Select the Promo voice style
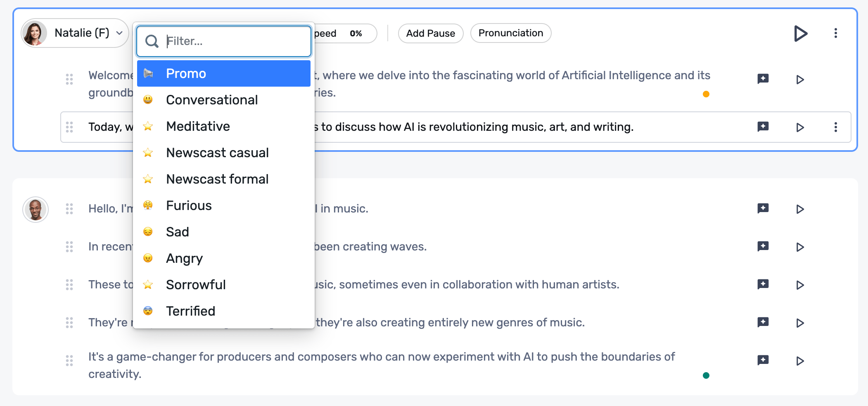Screen dimensions: 868x406 224,73
